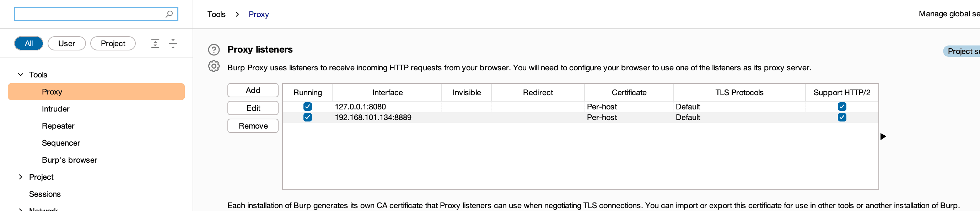Screen dimensions: 980x211
Task: Click the black arrow right of listeners table
Action: pos(883,136)
